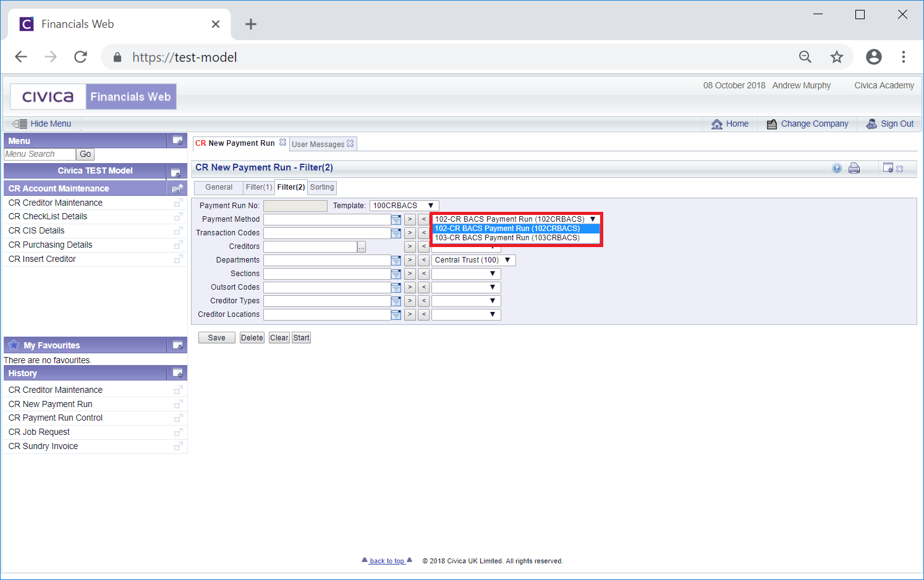This screenshot has width=924, height=580.
Task: Click the Save button
Action: click(216, 338)
